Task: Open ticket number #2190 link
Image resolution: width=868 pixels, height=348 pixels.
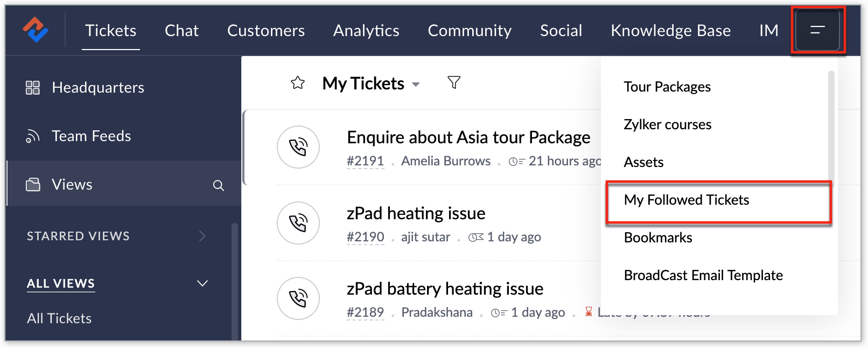Action: [x=366, y=237]
